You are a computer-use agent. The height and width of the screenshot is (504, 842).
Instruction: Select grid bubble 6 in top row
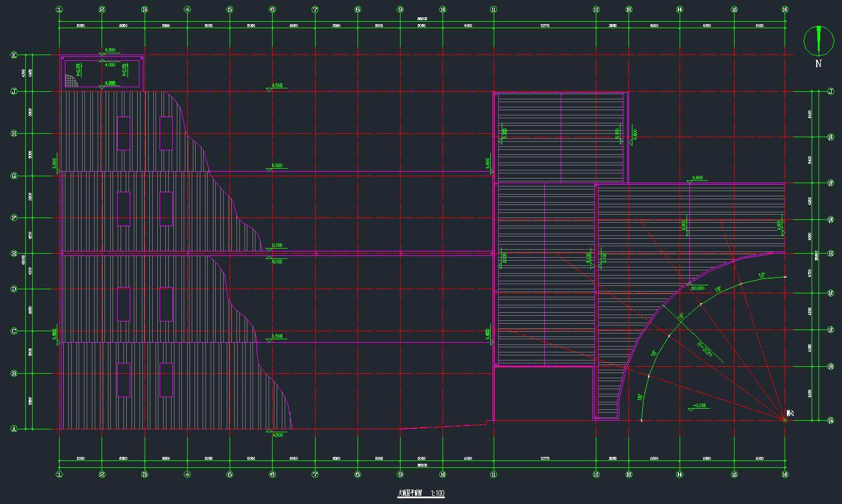pyautogui.click(x=272, y=9)
